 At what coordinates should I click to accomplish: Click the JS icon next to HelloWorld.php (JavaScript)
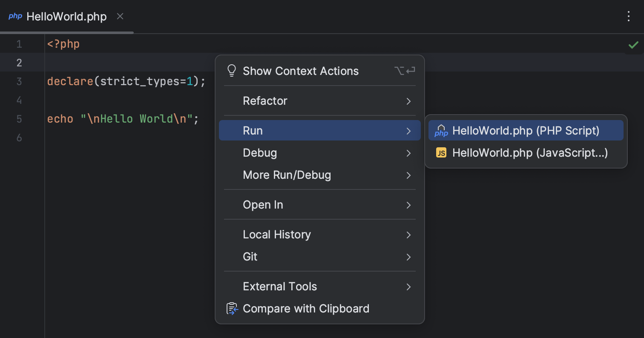tap(441, 152)
